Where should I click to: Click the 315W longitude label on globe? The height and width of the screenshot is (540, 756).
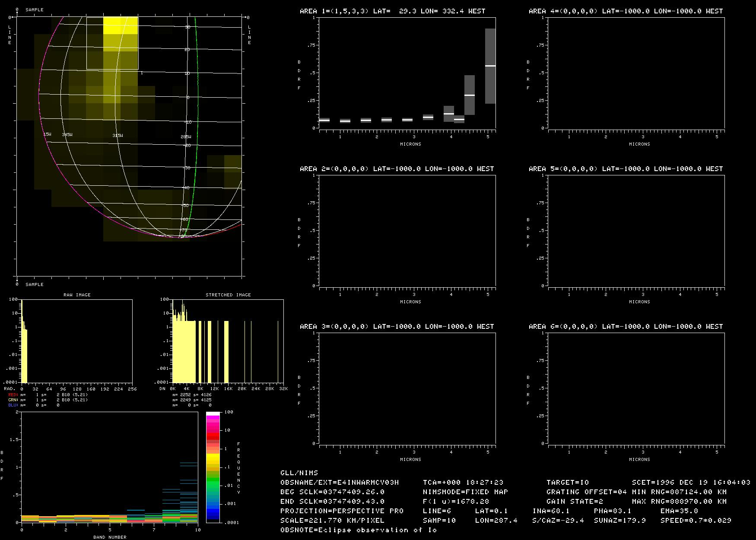click(118, 136)
